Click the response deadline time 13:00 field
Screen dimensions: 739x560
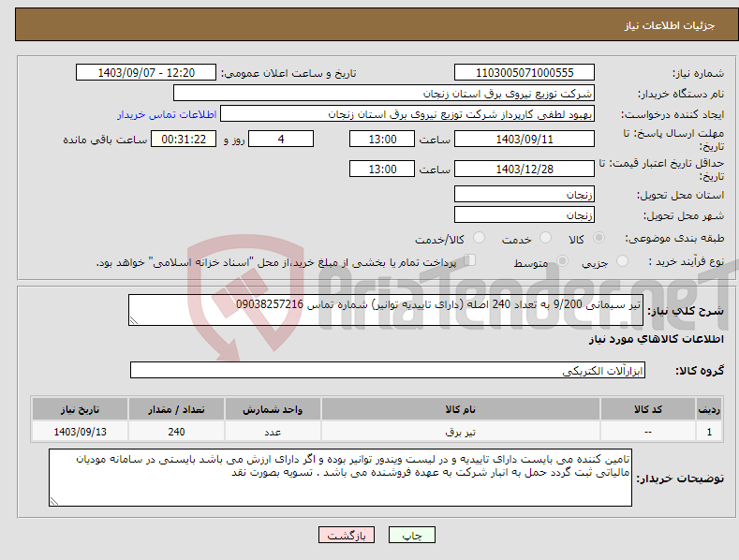382,139
